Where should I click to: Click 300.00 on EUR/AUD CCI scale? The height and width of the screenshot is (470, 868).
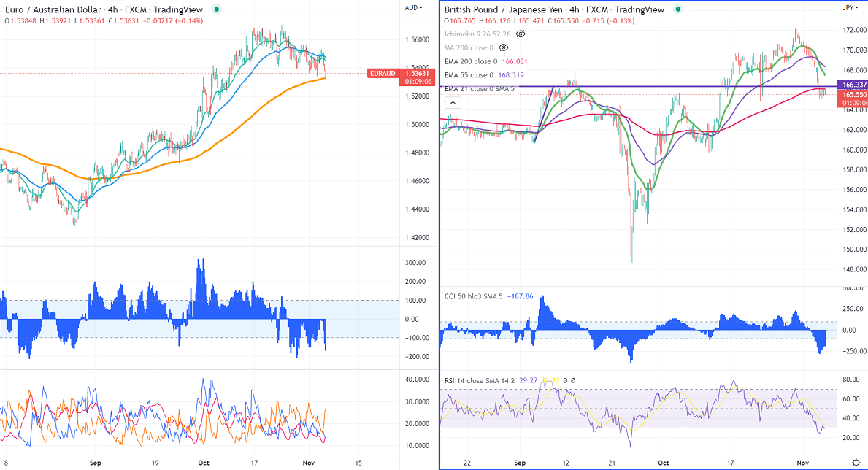(415, 263)
